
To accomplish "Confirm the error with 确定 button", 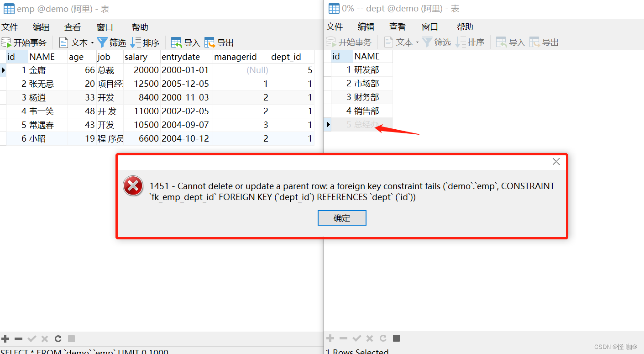I will coord(342,218).
